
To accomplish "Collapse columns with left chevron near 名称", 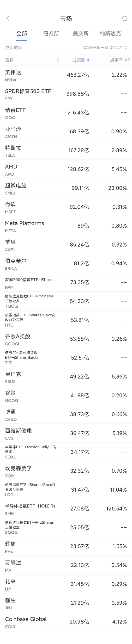I will 58,59.
